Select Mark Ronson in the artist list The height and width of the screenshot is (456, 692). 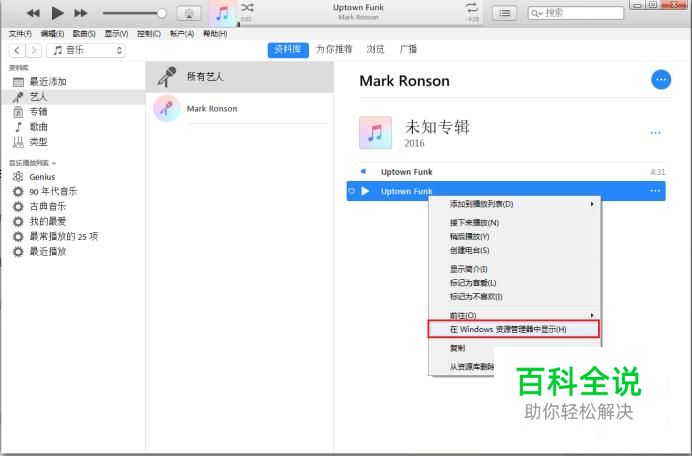pyautogui.click(x=240, y=109)
